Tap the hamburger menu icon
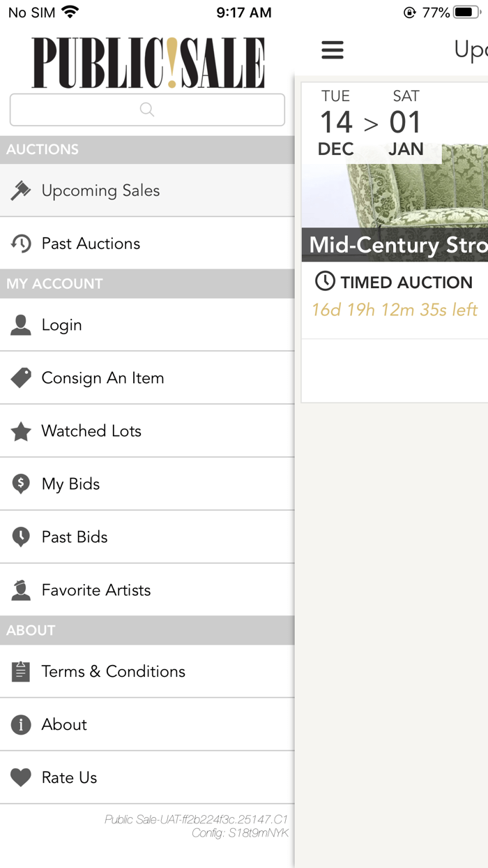Screen dimensions: 488x868 [333, 50]
